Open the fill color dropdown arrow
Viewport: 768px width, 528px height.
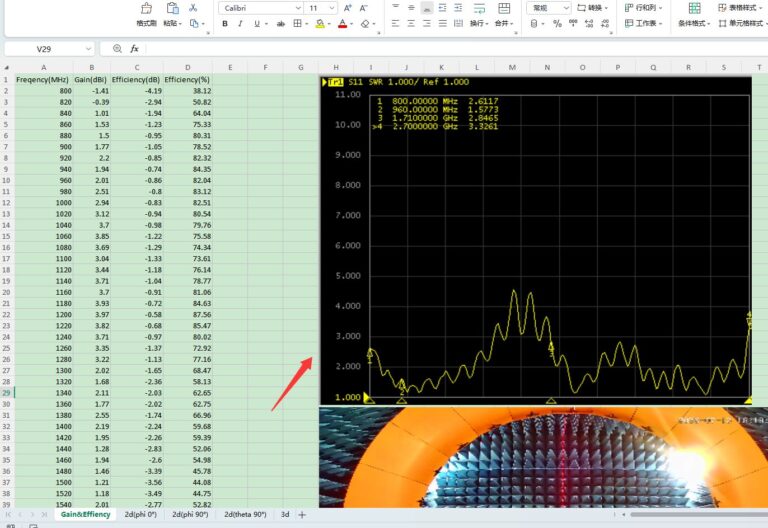(329, 24)
